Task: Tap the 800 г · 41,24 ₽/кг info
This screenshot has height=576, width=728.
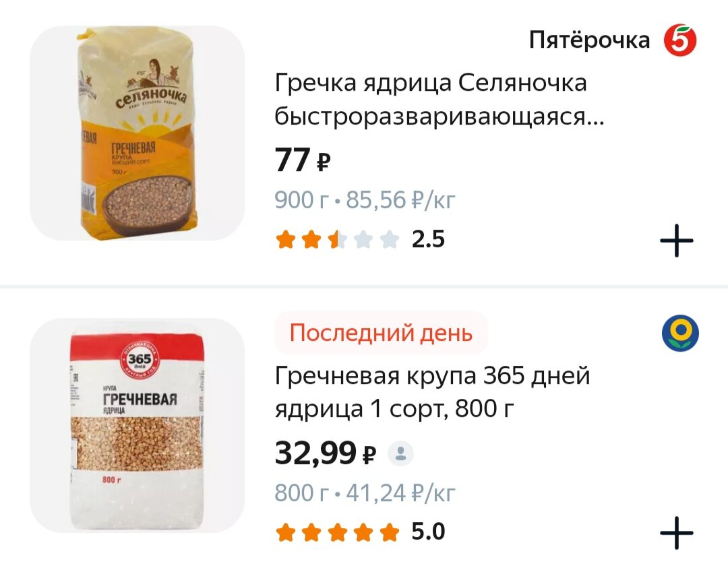Action: [365, 492]
